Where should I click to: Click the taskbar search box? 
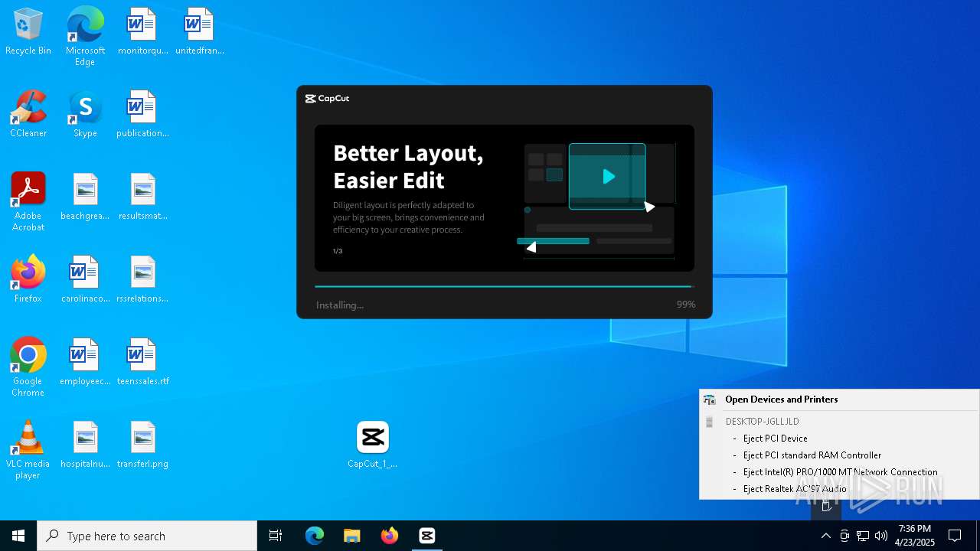pyautogui.click(x=147, y=536)
